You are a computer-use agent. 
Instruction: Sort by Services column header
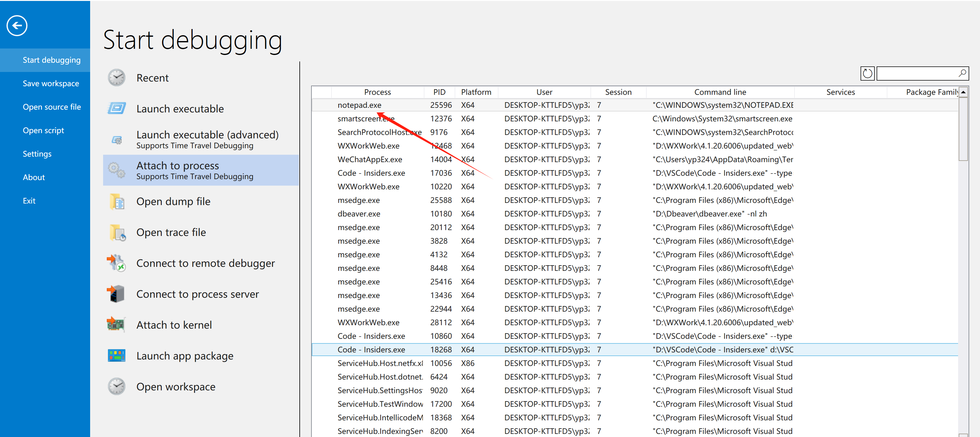[x=840, y=92]
